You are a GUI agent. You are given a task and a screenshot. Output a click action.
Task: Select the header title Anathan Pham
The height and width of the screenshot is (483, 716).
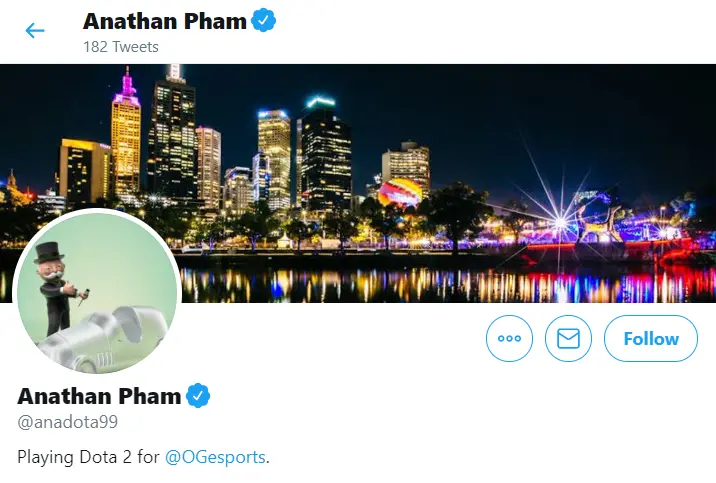165,21
